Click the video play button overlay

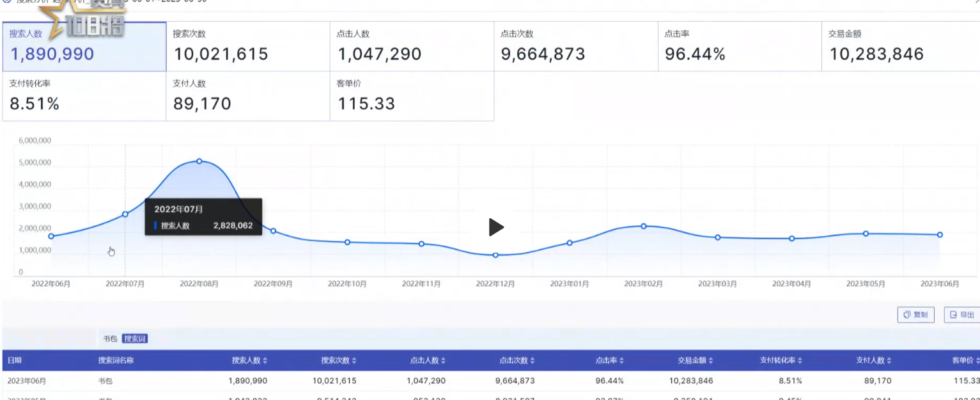tap(496, 227)
